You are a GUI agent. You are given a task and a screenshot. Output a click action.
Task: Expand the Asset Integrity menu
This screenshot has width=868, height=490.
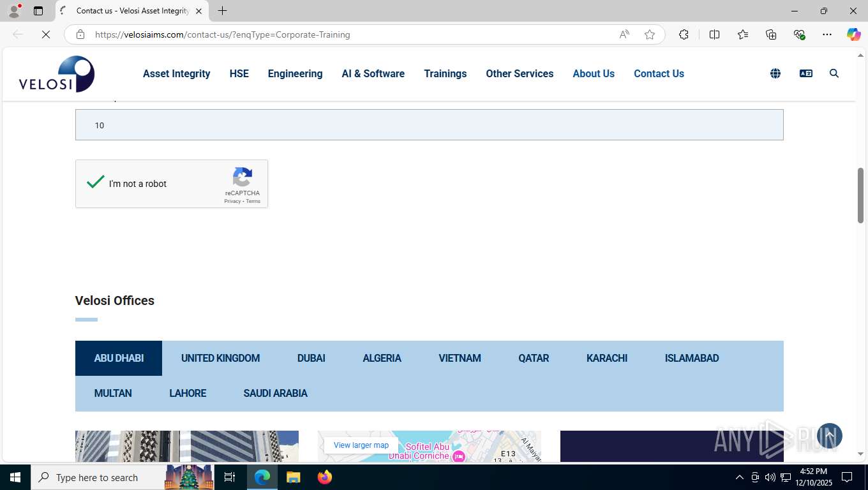click(177, 73)
